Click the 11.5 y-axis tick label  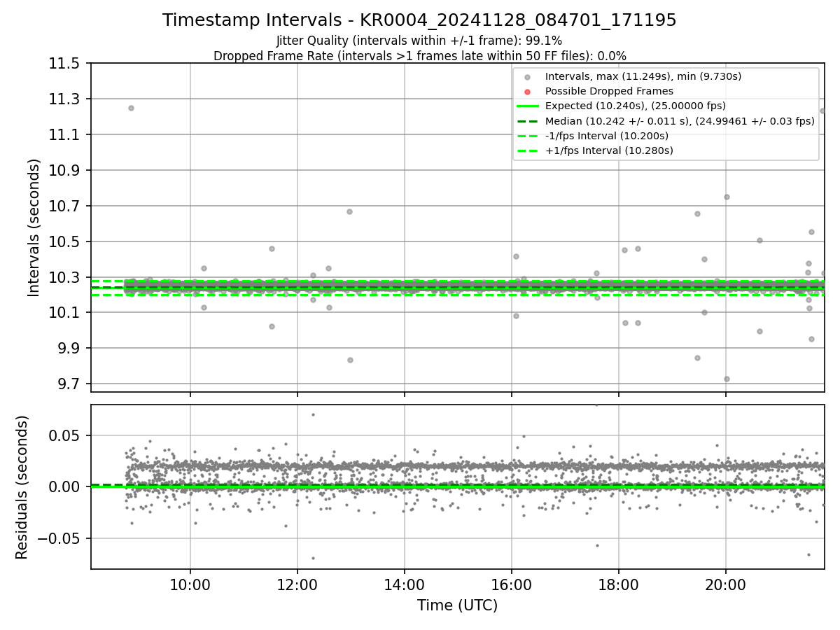click(x=65, y=64)
